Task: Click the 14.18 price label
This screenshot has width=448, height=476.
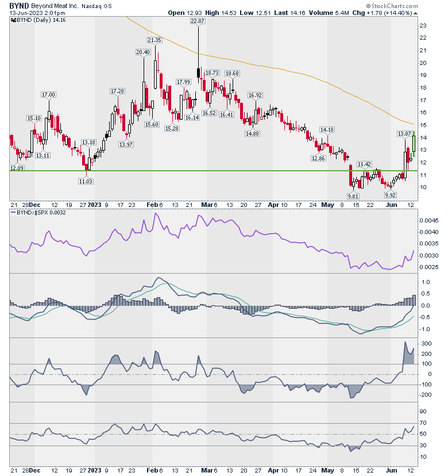Action: click(327, 129)
